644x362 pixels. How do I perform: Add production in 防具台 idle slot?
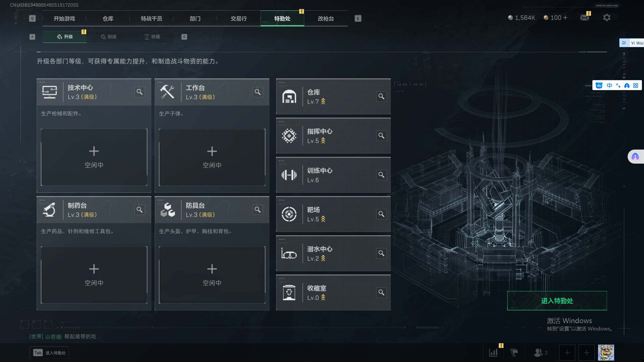(x=212, y=275)
